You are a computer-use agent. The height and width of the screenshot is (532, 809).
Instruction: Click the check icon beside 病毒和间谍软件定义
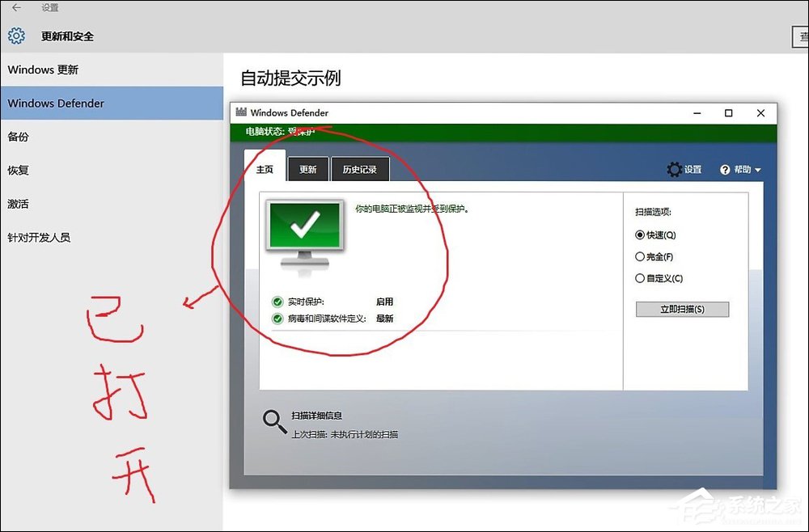coord(277,318)
